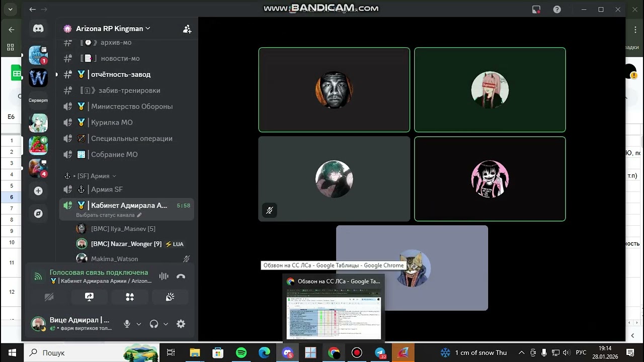Select the W server icon
This screenshot has width=644, height=362.
(x=38, y=77)
